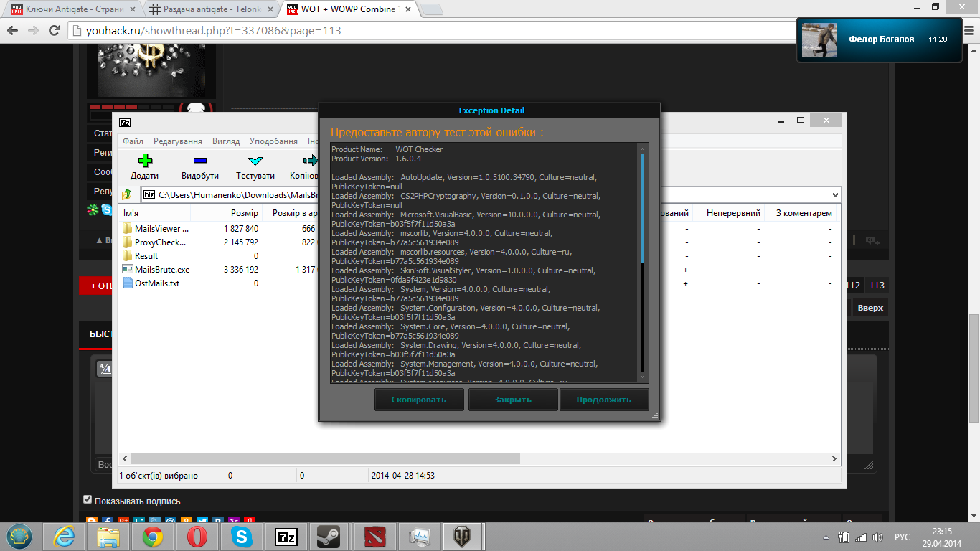
Task: Click the Start button orb
Action: pyautogui.click(x=19, y=537)
